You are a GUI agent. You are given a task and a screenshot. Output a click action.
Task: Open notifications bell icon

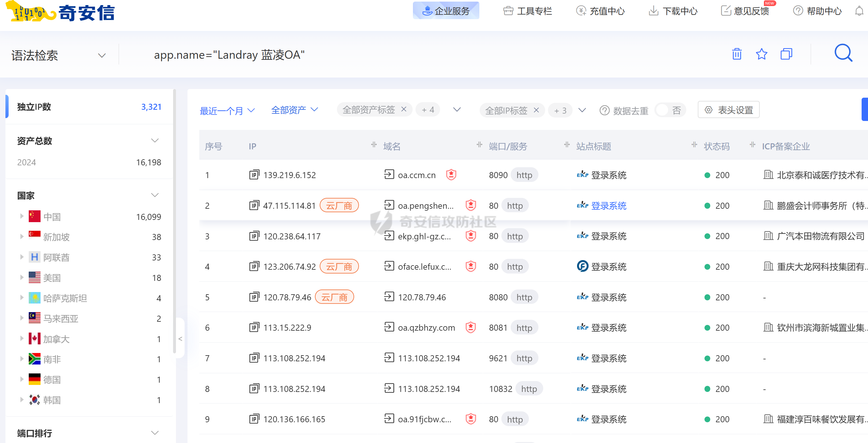coord(859,11)
